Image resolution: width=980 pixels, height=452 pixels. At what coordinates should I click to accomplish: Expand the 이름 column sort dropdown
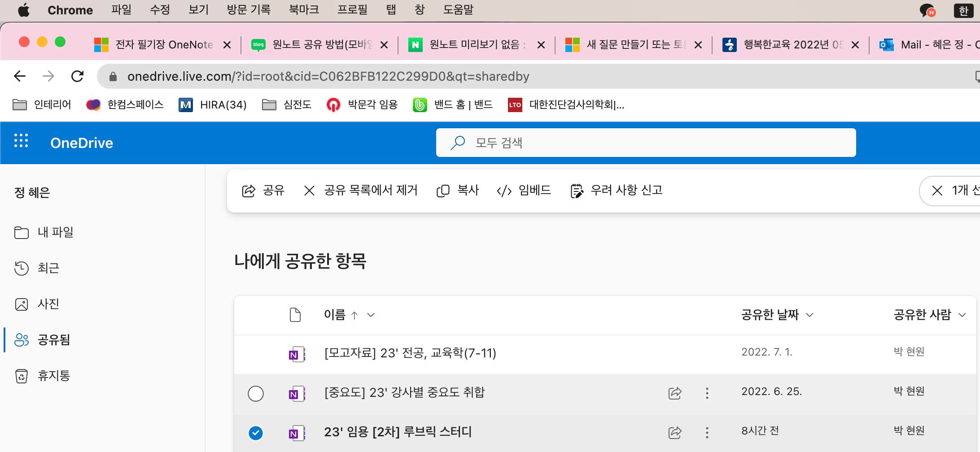click(371, 315)
